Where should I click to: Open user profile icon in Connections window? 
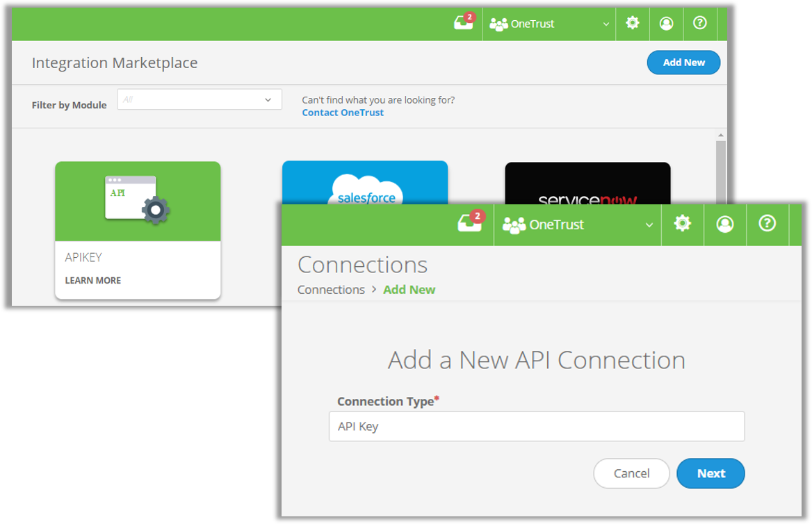[x=725, y=224]
